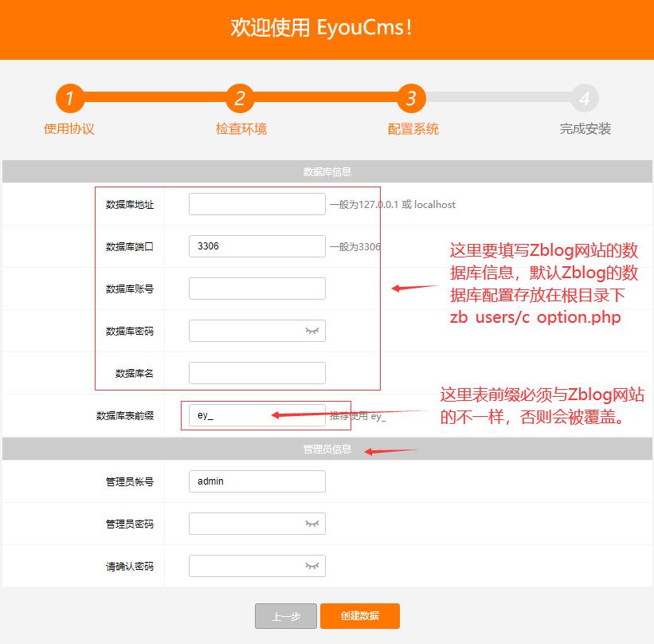Click the 数据库地址 label
Viewport: 654px width, 644px height.
pos(130,205)
